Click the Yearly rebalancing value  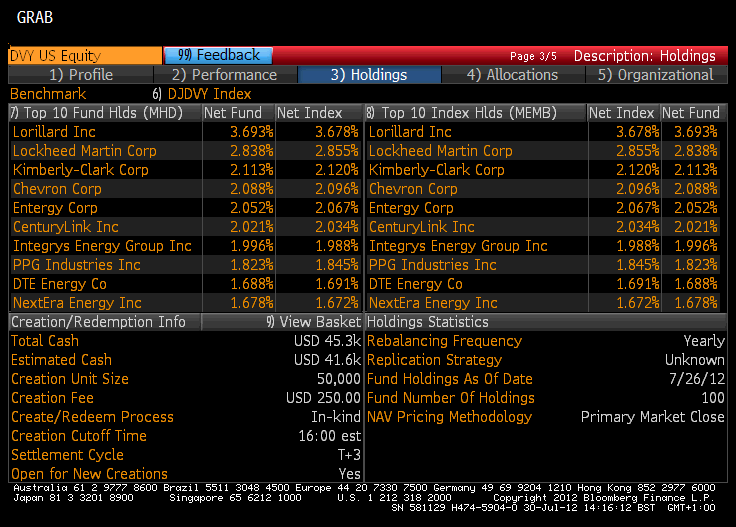(704, 341)
